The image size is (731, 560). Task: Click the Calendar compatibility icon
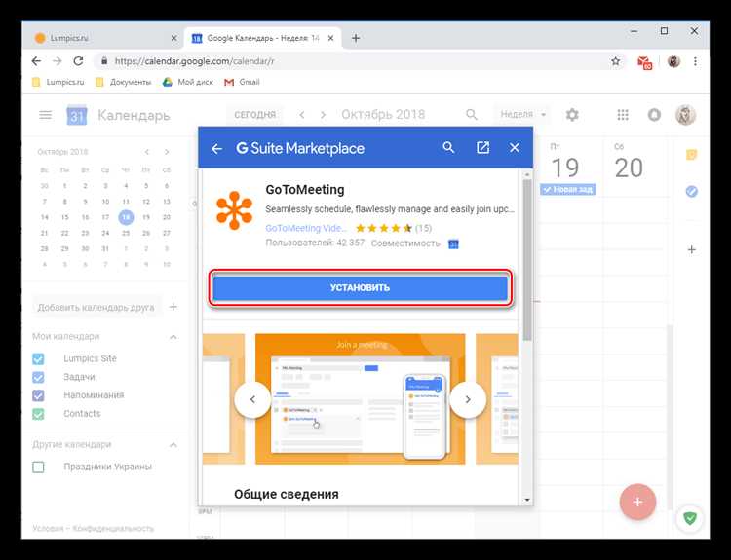(x=453, y=244)
